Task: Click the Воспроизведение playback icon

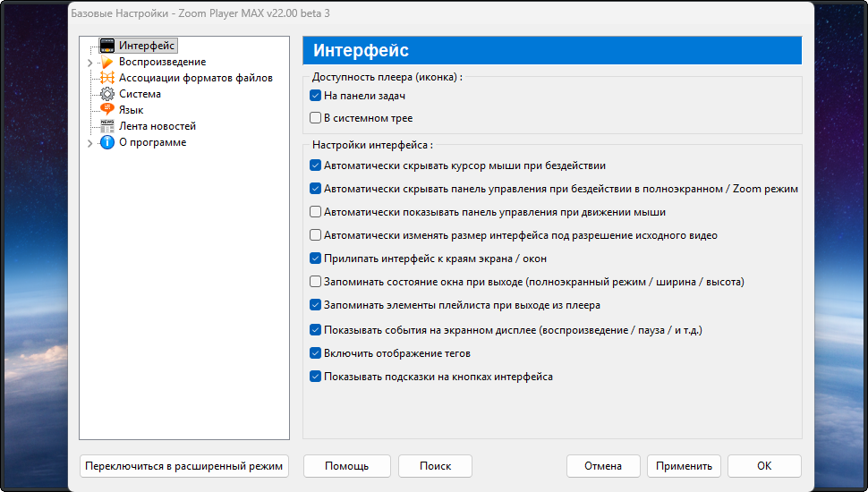Action: [x=107, y=62]
